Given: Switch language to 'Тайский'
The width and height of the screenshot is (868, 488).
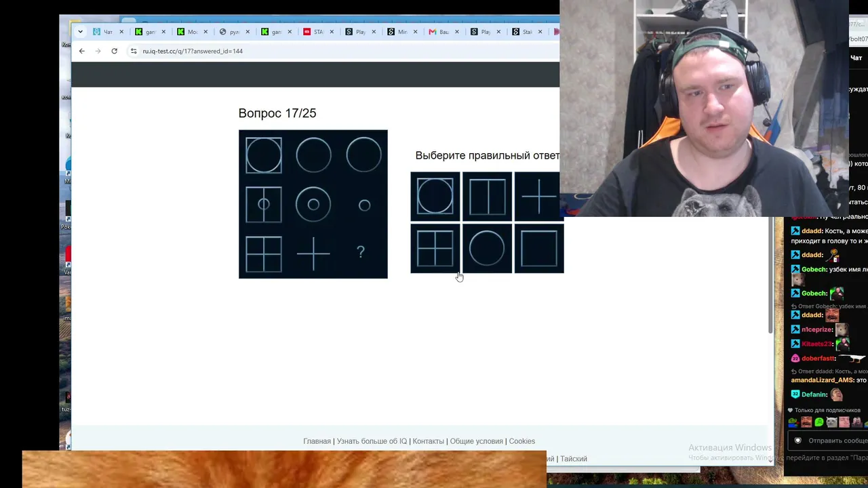Looking at the screenshot, I should pos(574,459).
